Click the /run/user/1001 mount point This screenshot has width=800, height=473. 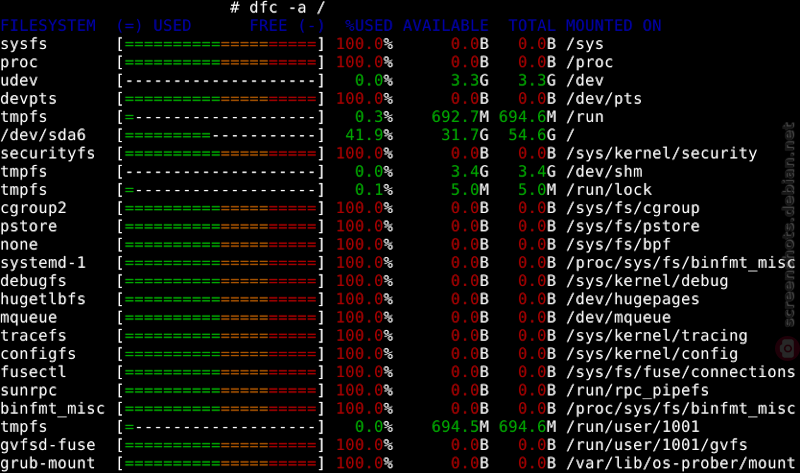tap(633, 427)
